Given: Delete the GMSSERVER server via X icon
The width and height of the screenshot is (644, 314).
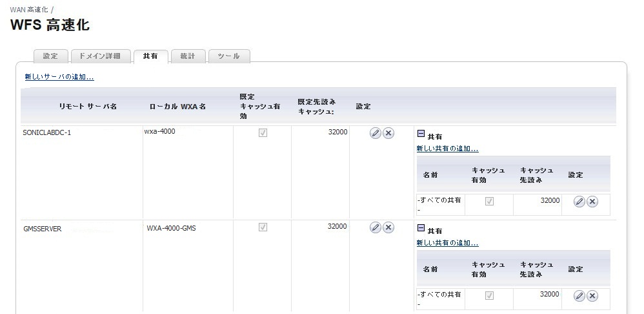Looking at the screenshot, I should [x=388, y=227].
